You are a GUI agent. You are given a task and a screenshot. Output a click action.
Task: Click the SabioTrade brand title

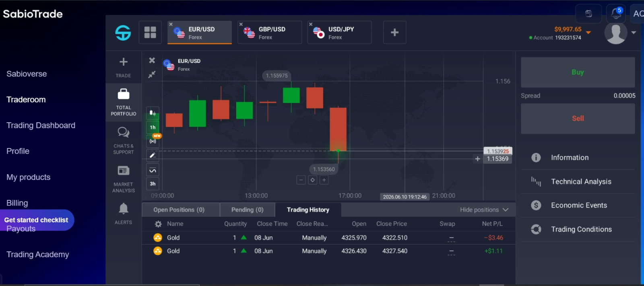coord(33,14)
